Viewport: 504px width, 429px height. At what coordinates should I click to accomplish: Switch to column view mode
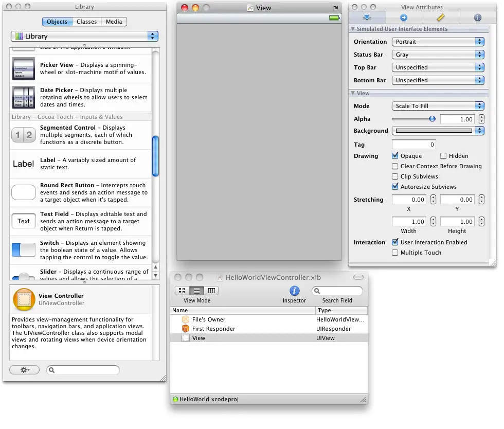click(211, 290)
